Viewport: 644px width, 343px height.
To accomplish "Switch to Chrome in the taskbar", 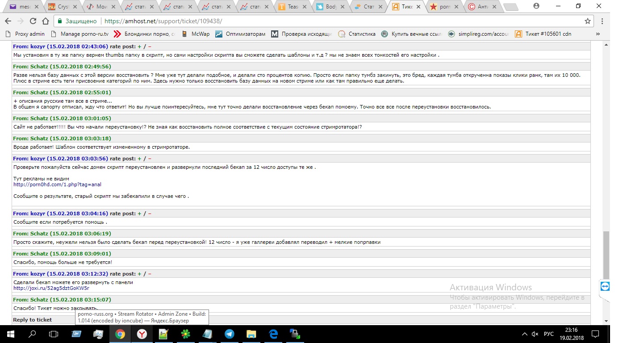I will click(x=120, y=334).
